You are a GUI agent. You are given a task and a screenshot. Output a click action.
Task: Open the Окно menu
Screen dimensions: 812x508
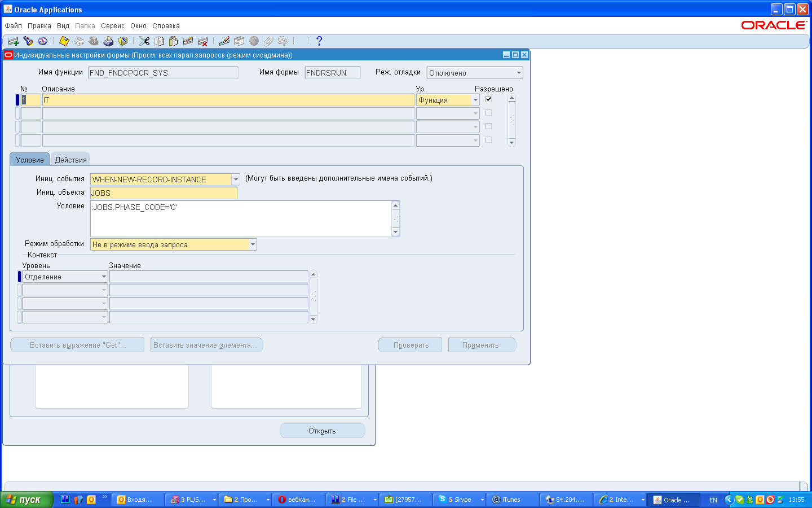[x=138, y=26]
